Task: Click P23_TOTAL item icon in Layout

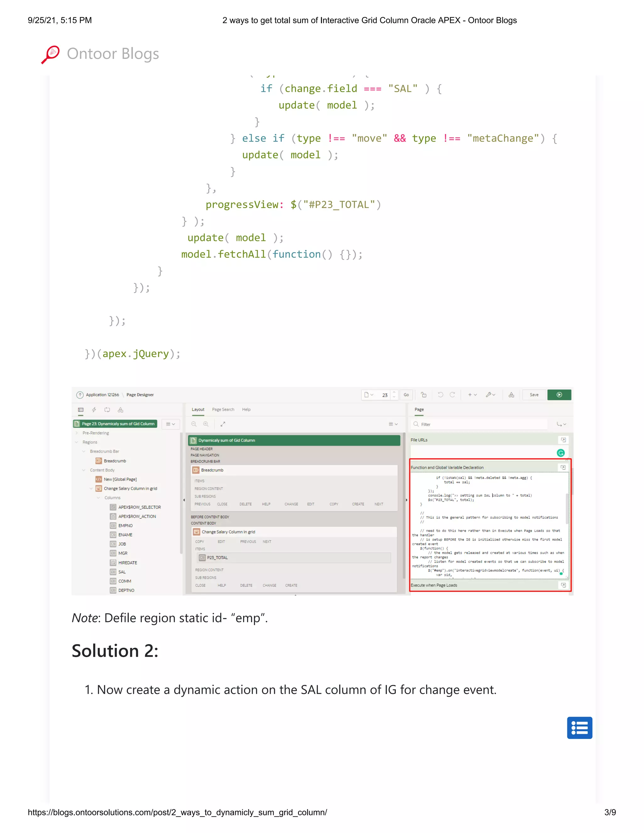Action: click(x=202, y=558)
